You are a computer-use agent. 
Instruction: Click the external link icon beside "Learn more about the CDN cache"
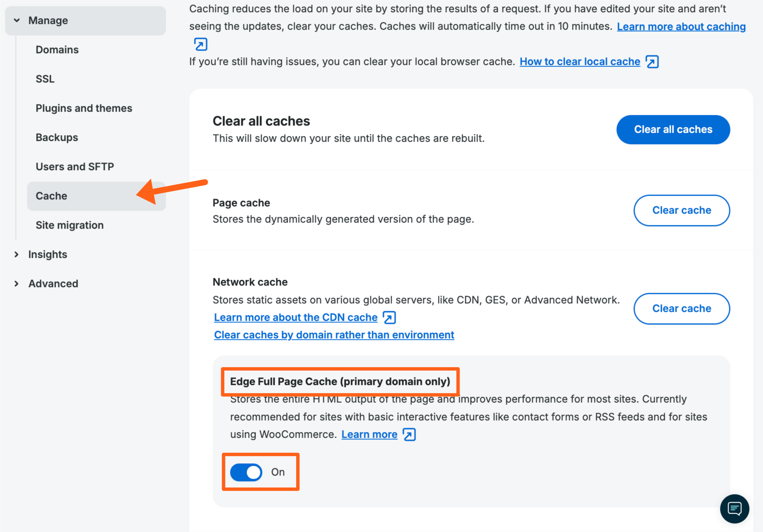[x=389, y=317]
